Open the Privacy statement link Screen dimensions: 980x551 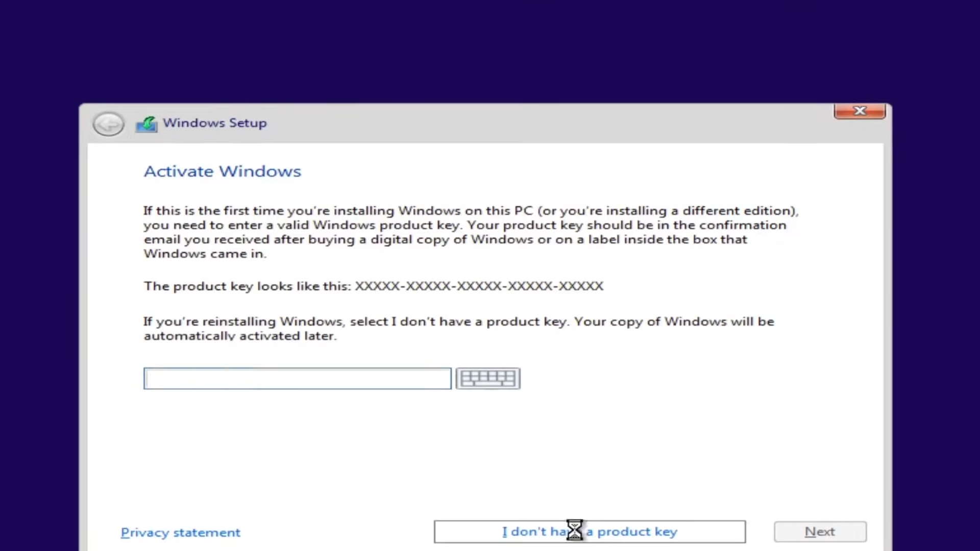[180, 532]
